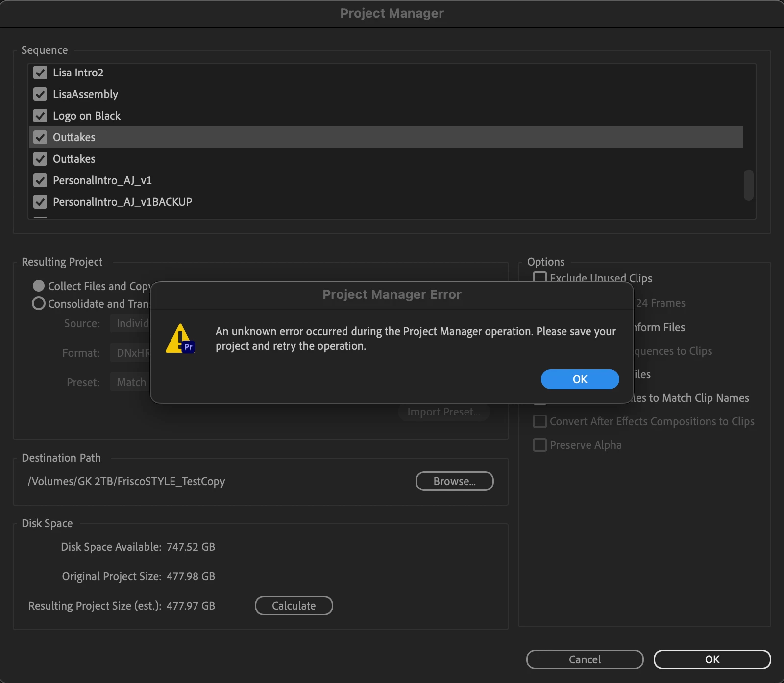Click the Project Manager Error title bar
The image size is (784, 683).
tap(392, 295)
